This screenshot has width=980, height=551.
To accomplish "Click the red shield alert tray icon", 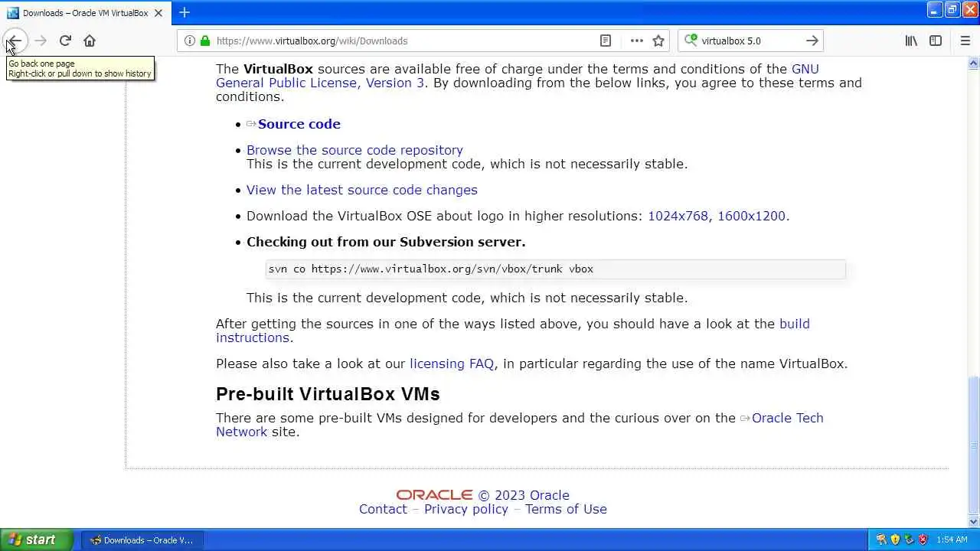I will pos(923,540).
